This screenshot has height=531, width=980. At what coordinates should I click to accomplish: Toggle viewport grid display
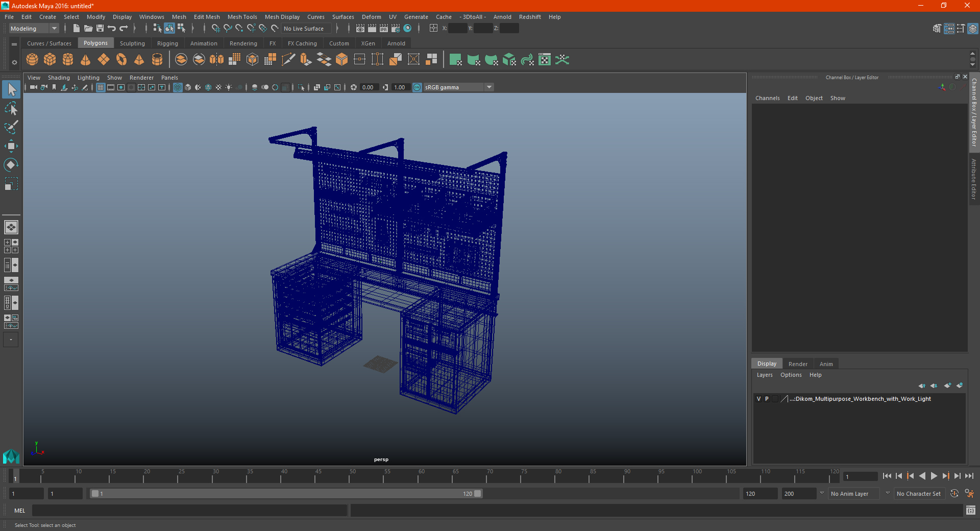pyautogui.click(x=101, y=87)
